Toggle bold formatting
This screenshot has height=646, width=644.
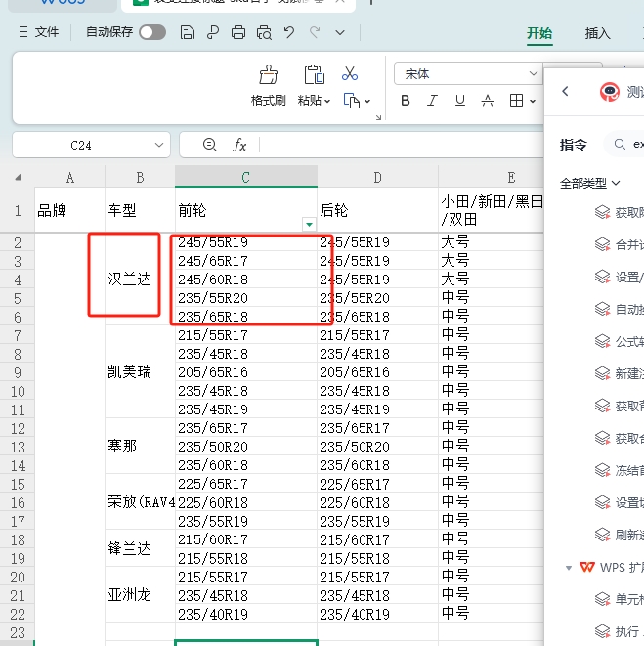pyautogui.click(x=406, y=101)
